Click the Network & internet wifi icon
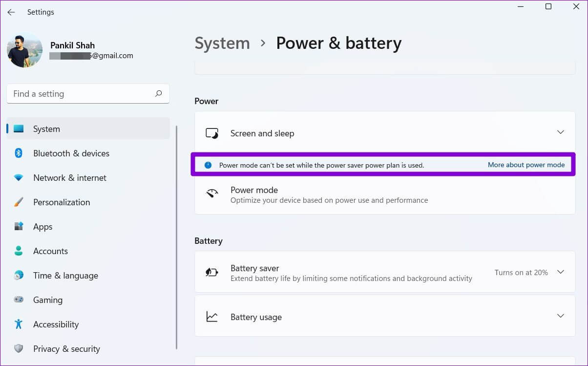This screenshot has width=588, height=366. click(x=19, y=178)
